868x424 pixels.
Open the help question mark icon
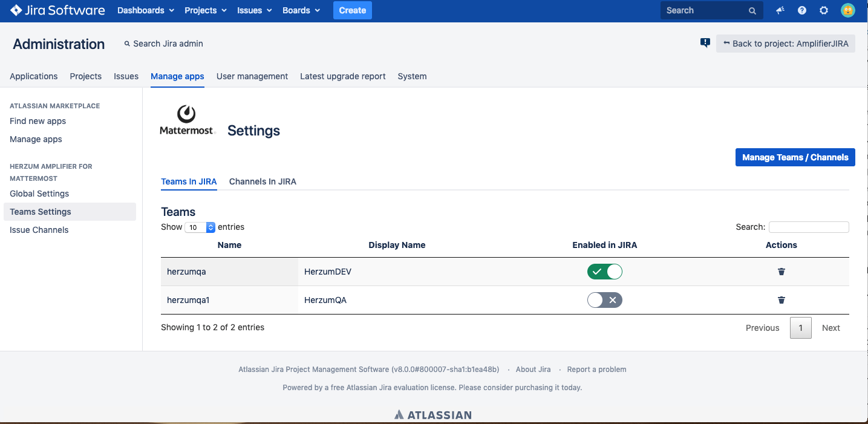(802, 10)
